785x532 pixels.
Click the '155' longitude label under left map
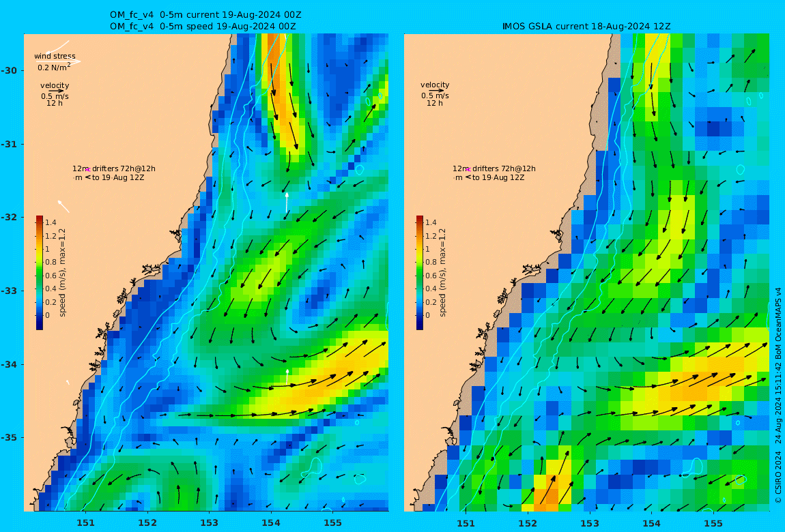point(333,523)
